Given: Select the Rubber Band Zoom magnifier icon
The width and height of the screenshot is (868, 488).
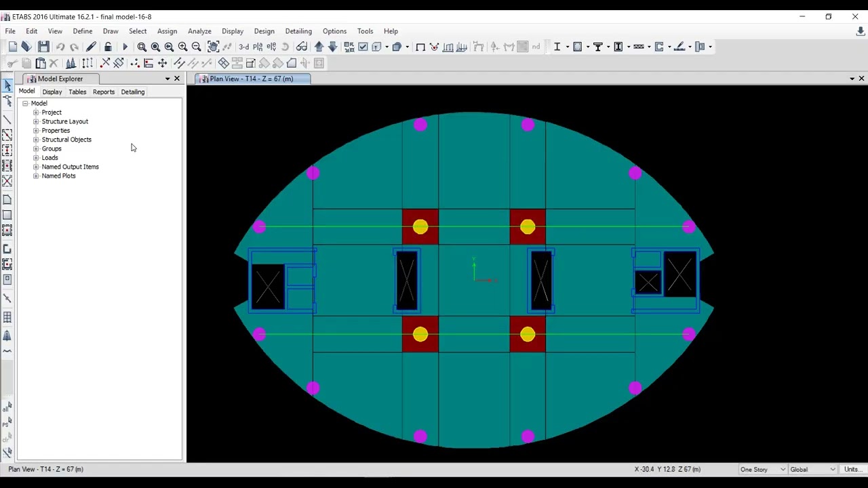Looking at the screenshot, I should click(x=142, y=47).
